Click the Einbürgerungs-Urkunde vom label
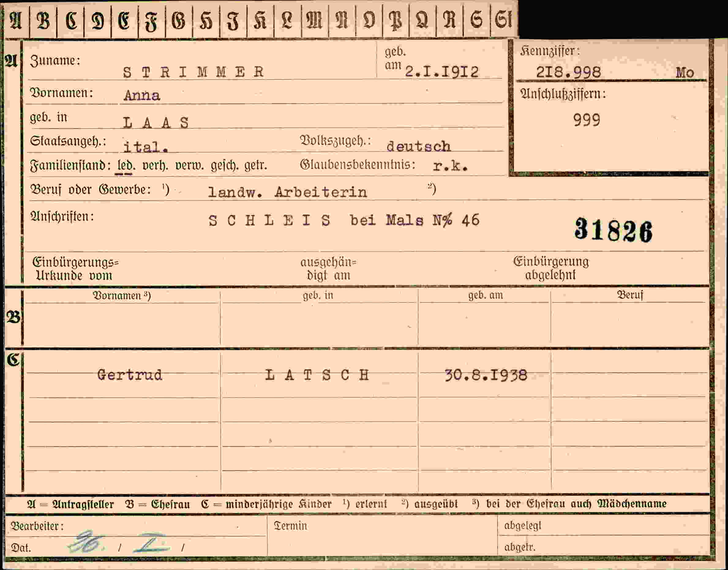Viewport: 728px width, 570px height. tap(75, 269)
